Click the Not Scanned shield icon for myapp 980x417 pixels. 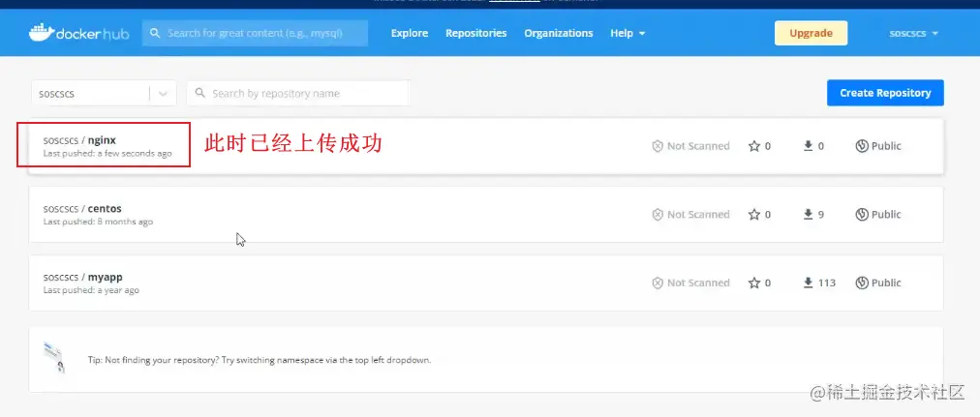658,283
